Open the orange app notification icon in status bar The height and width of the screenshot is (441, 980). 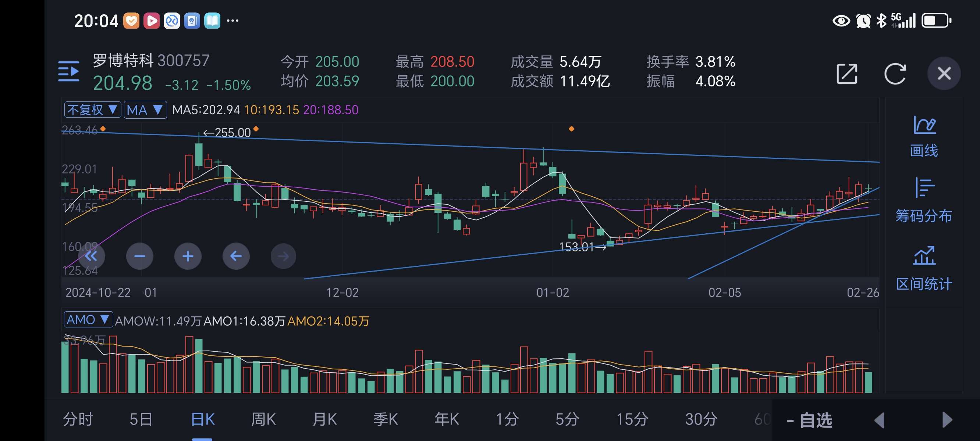pyautogui.click(x=131, y=21)
